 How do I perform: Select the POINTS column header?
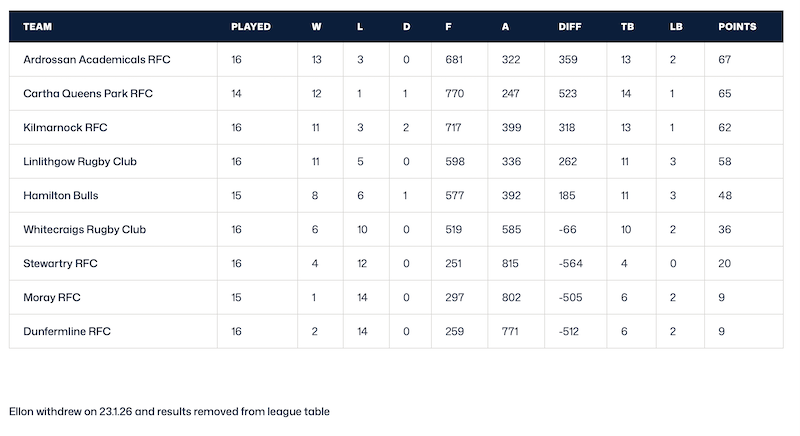[737, 26]
